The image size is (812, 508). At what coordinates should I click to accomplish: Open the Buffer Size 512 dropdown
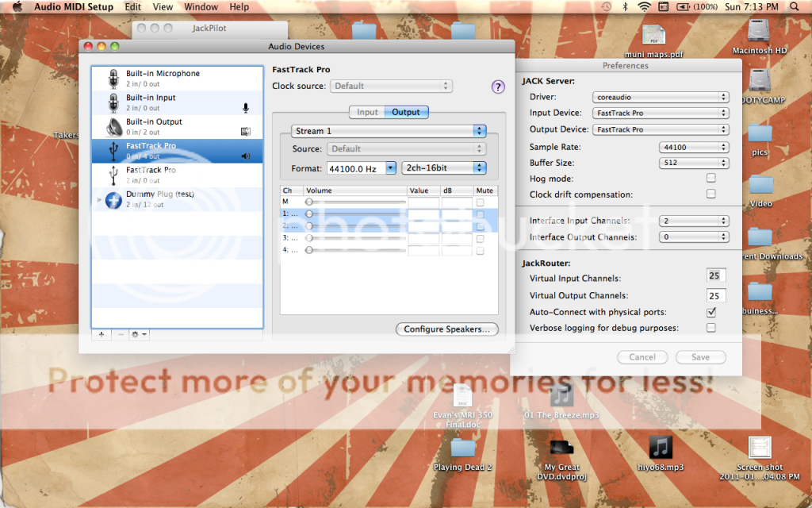click(x=693, y=163)
